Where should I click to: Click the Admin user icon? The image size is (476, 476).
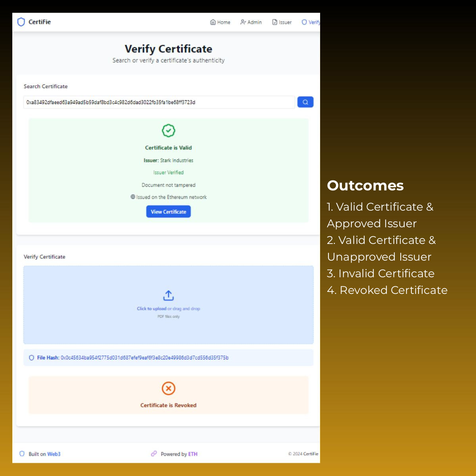coord(243,22)
